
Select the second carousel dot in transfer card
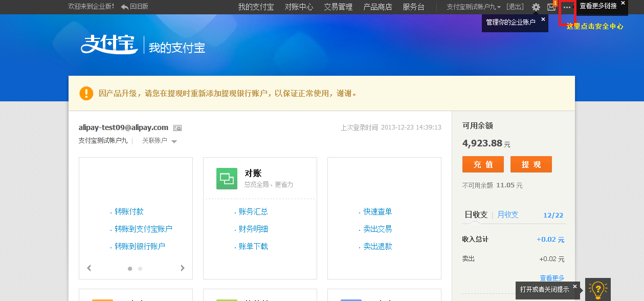[140, 268]
